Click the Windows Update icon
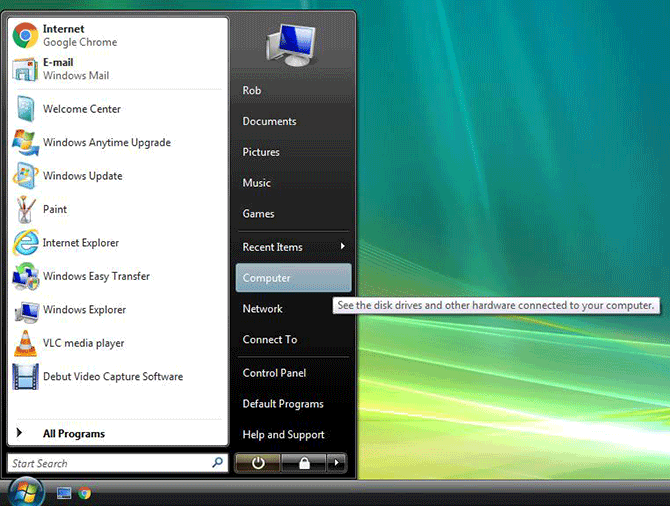Viewport: 670px width, 506px height. click(25, 176)
